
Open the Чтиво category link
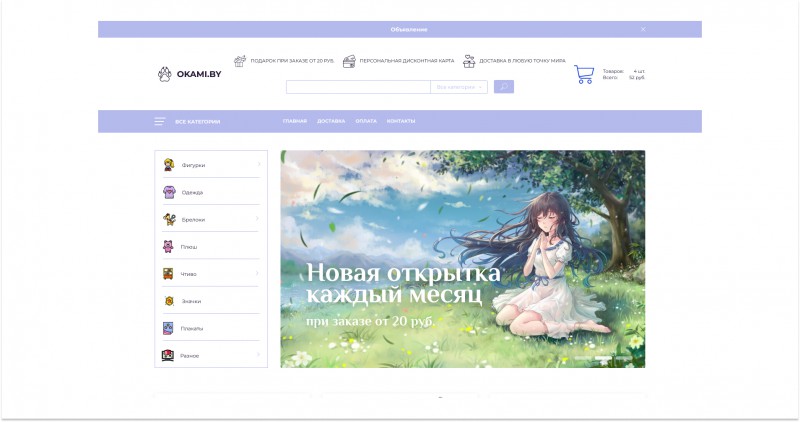pyautogui.click(x=188, y=274)
